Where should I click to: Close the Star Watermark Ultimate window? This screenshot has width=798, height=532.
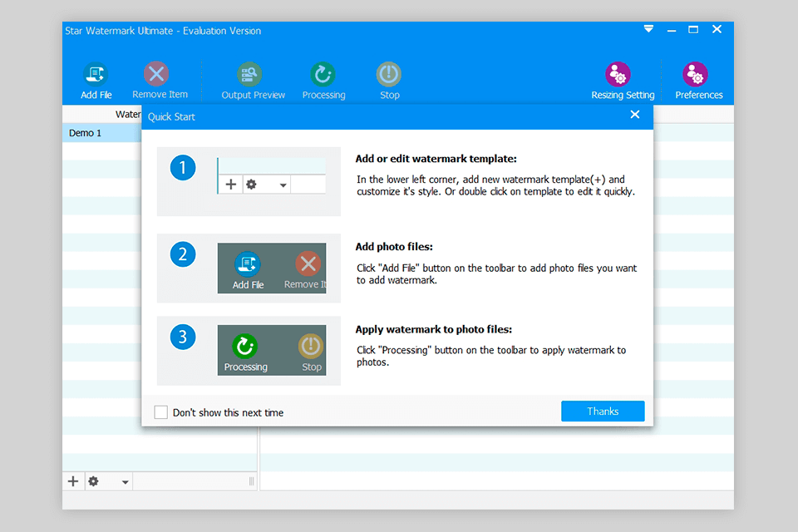pyautogui.click(x=717, y=29)
